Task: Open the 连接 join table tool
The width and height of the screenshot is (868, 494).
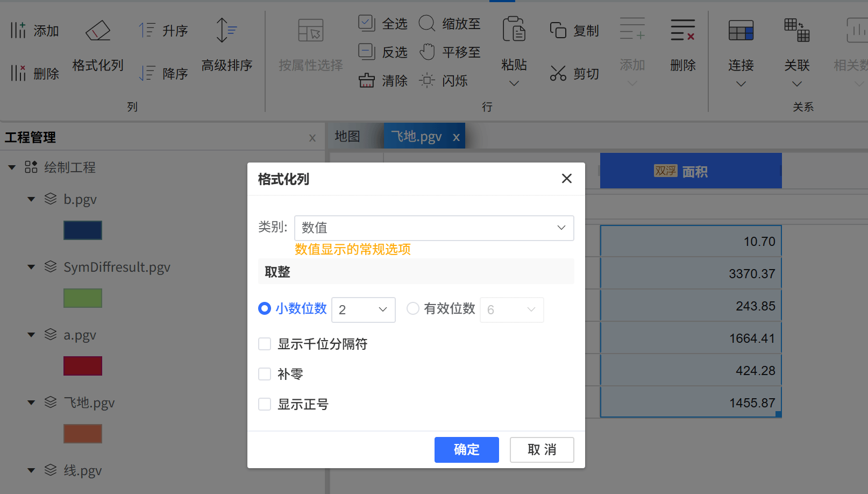Action: click(x=741, y=31)
